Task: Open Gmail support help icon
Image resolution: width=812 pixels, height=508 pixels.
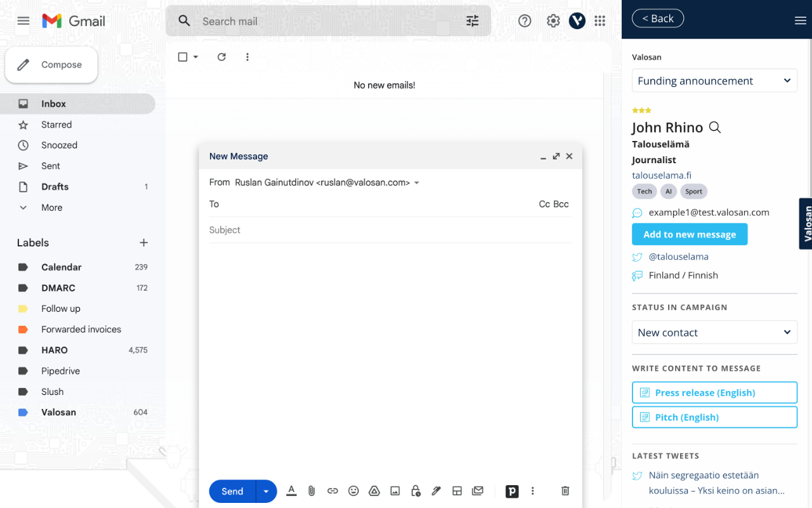Action: pos(525,21)
